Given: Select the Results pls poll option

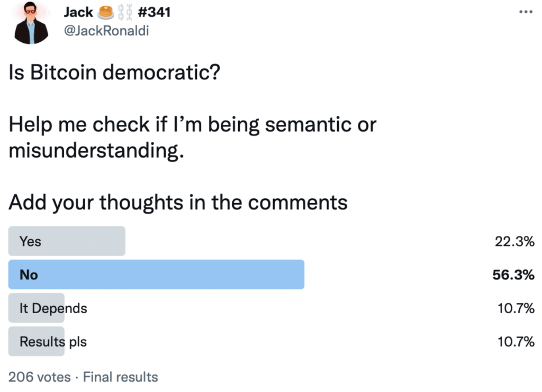Looking at the screenshot, I should [53, 341].
